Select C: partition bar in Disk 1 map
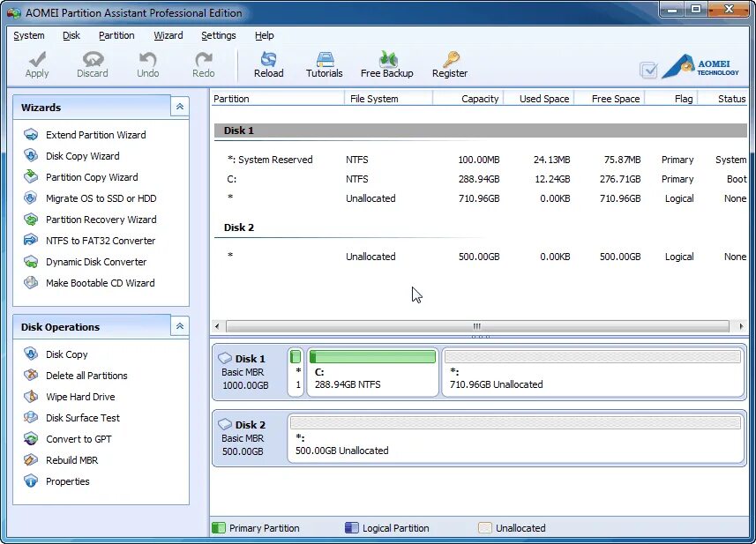The image size is (756, 544). point(372,372)
